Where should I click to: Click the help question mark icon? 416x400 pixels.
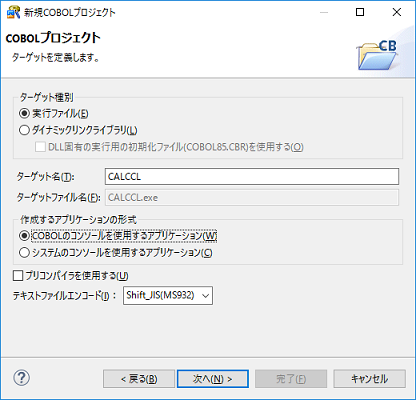click(x=21, y=378)
